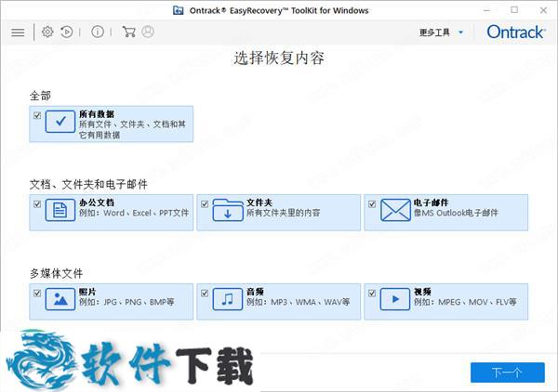Toggle the 视频 checkbox
Viewport: 558px width, 392px height.
372,294
